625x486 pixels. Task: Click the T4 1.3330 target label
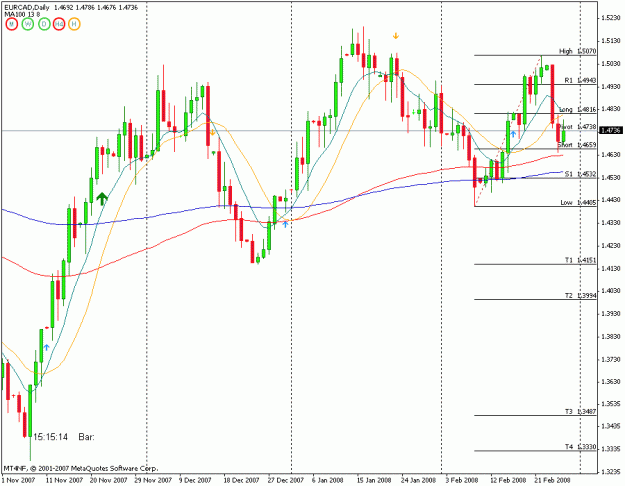pyautogui.click(x=580, y=447)
